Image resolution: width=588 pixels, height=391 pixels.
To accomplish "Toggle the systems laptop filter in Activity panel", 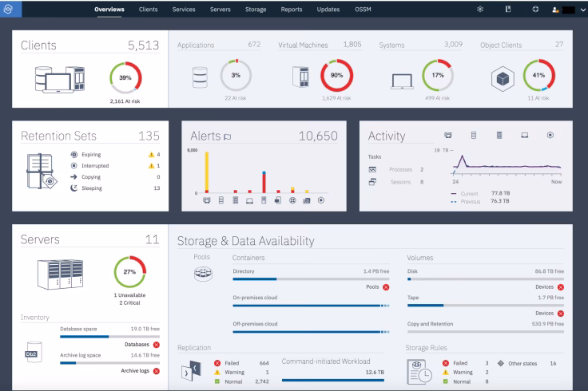I will pos(524,136).
